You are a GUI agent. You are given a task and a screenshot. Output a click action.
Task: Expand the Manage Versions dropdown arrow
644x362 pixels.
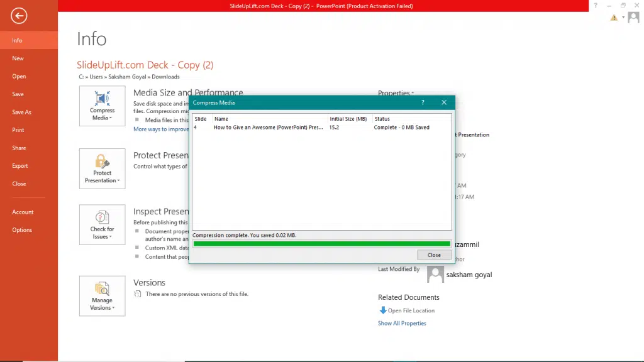(113, 308)
